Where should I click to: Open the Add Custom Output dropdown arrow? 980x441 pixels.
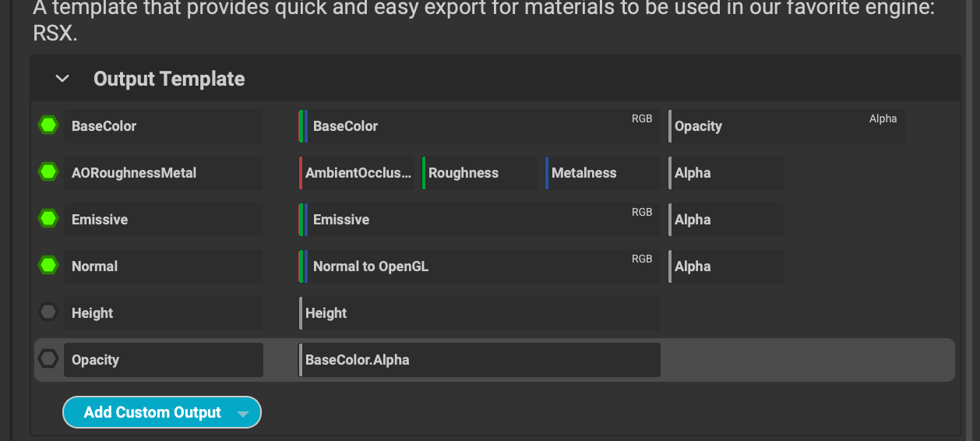243,414
